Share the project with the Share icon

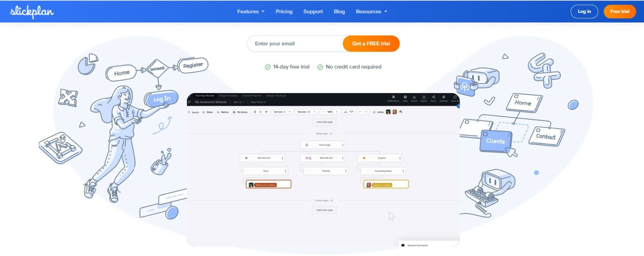click(x=434, y=97)
